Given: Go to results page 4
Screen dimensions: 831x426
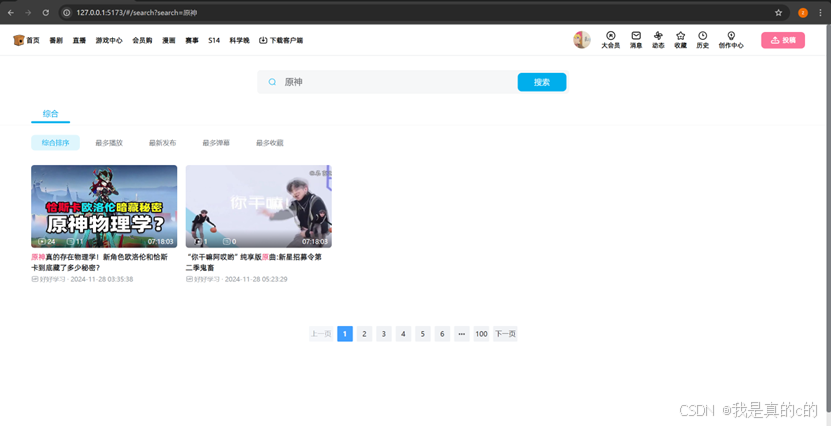Looking at the screenshot, I should pyautogui.click(x=403, y=334).
